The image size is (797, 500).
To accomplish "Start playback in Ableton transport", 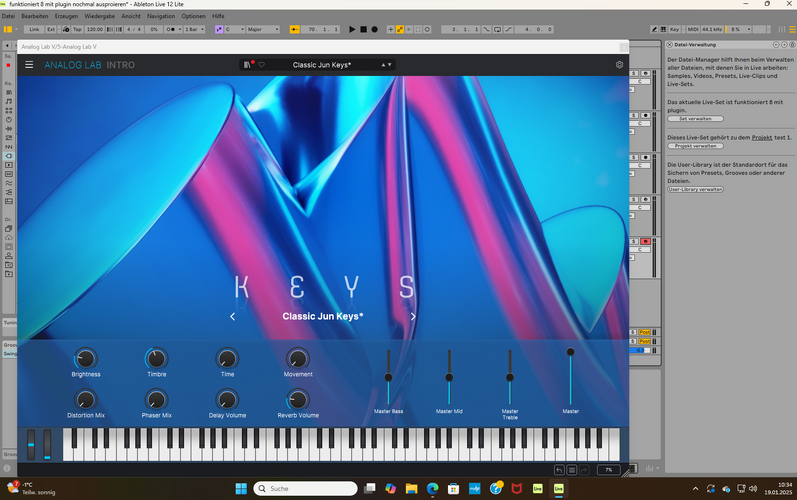I will click(x=352, y=29).
